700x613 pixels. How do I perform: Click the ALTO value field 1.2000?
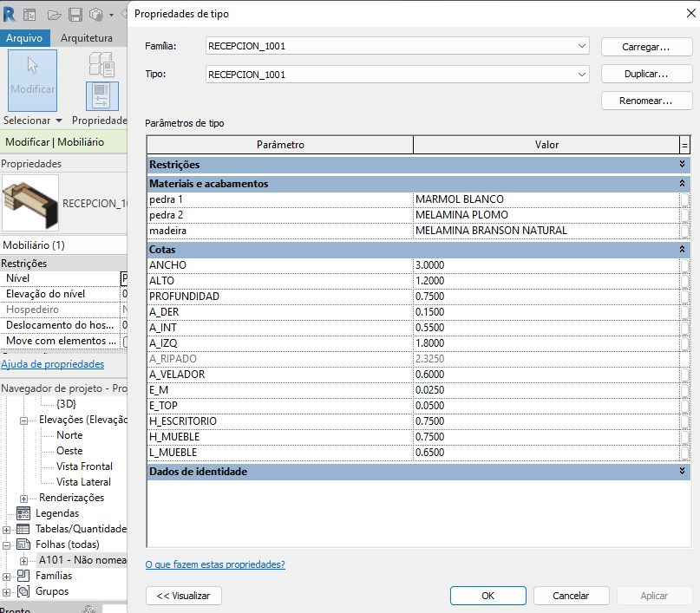546,281
